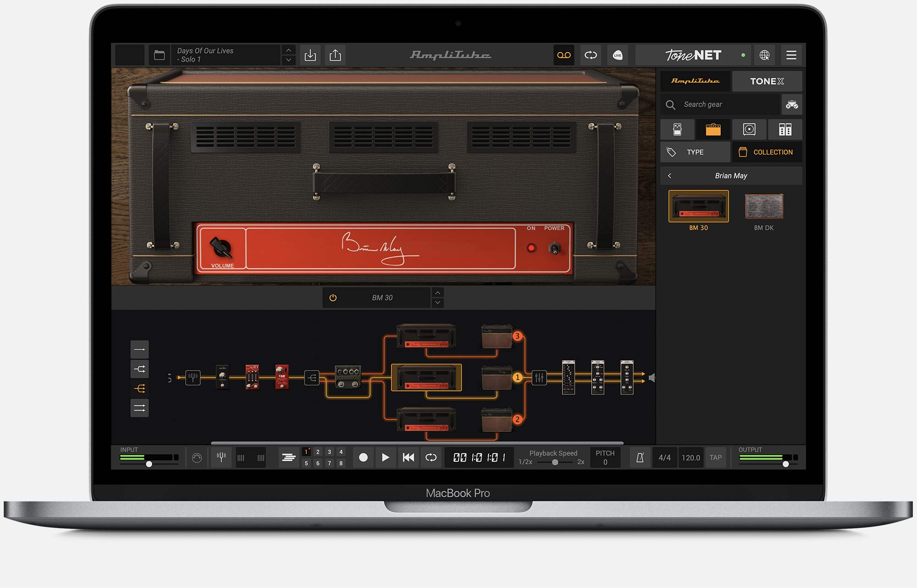
Task: Select the rack effects category icon
Action: coord(785,130)
